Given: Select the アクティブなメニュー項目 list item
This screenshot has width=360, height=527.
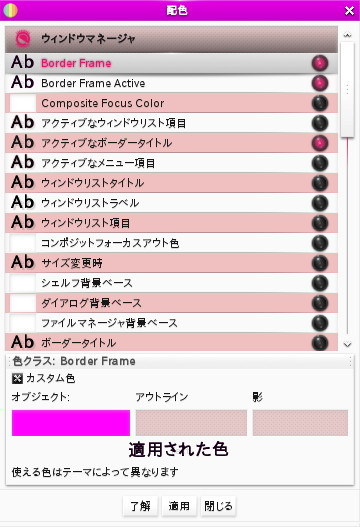Looking at the screenshot, I should [x=171, y=163].
